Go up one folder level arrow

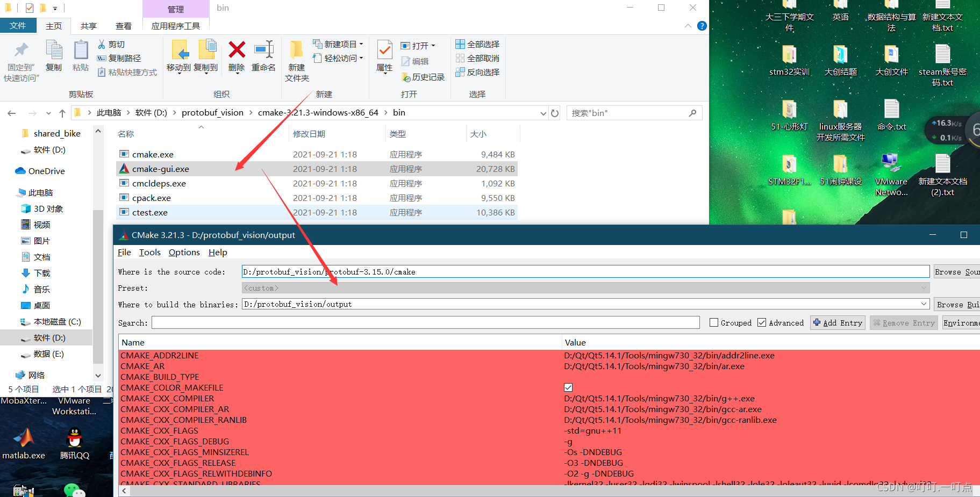62,113
